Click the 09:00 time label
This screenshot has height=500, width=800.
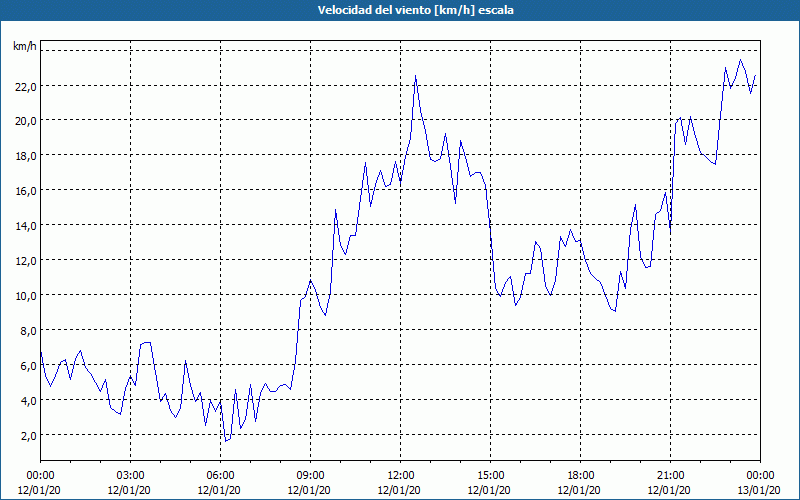pyautogui.click(x=310, y=476)
